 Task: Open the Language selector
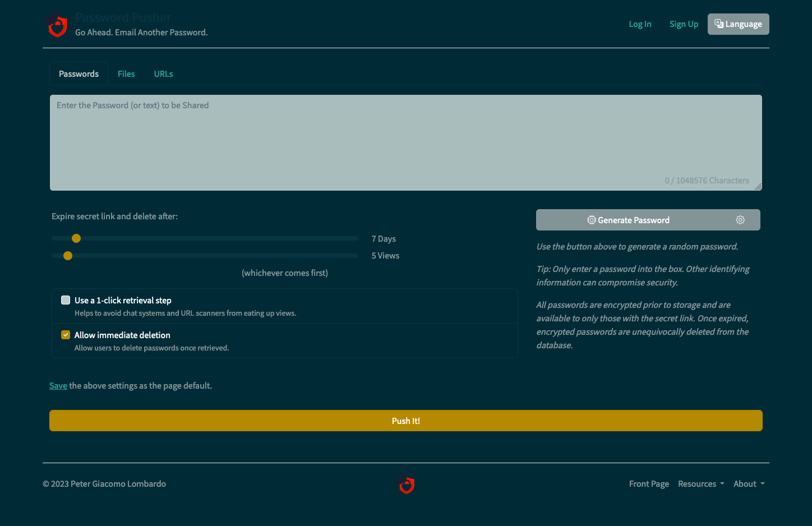[738, 24]
